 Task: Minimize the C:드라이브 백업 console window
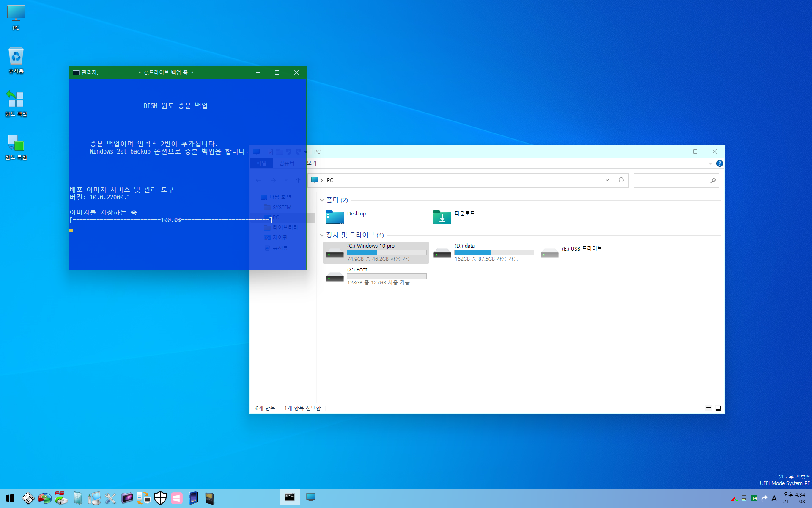pyautogui.click(x=258, y=72)
